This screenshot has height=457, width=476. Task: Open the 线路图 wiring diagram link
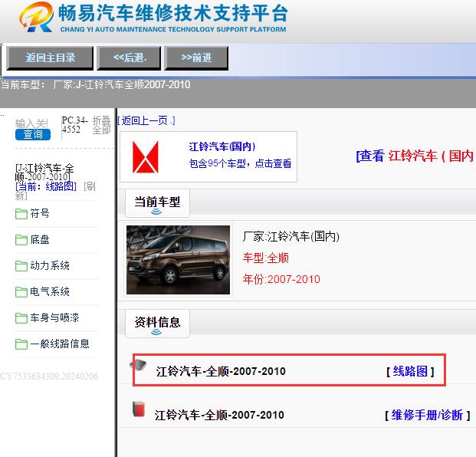tap(410, 371)
